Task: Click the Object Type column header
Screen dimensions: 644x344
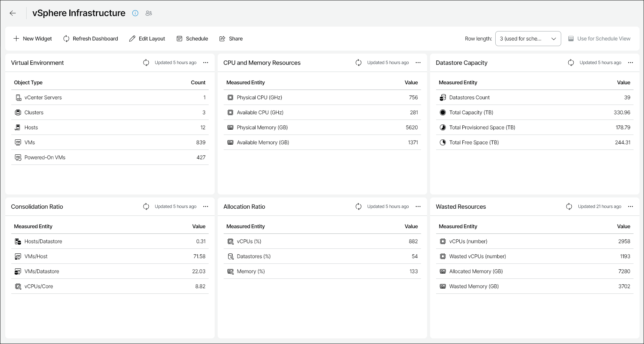Action: click(28, 82)
